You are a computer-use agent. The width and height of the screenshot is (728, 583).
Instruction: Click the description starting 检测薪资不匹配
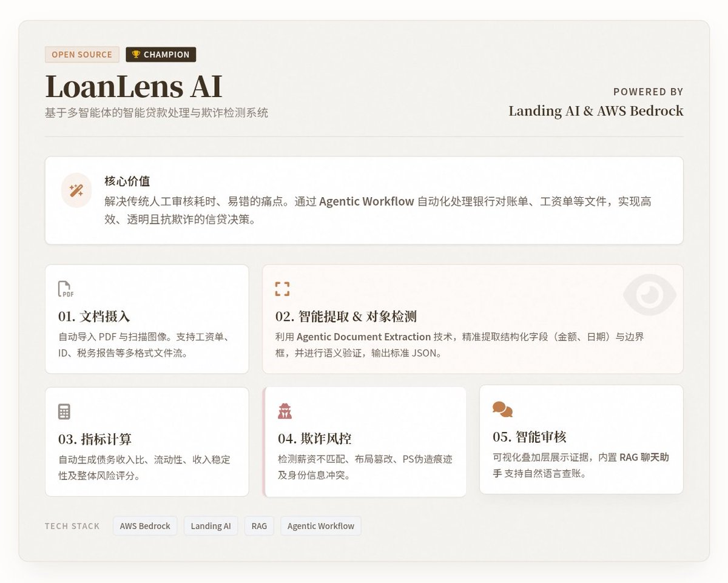pyautogui.click(x=365, y=467)
